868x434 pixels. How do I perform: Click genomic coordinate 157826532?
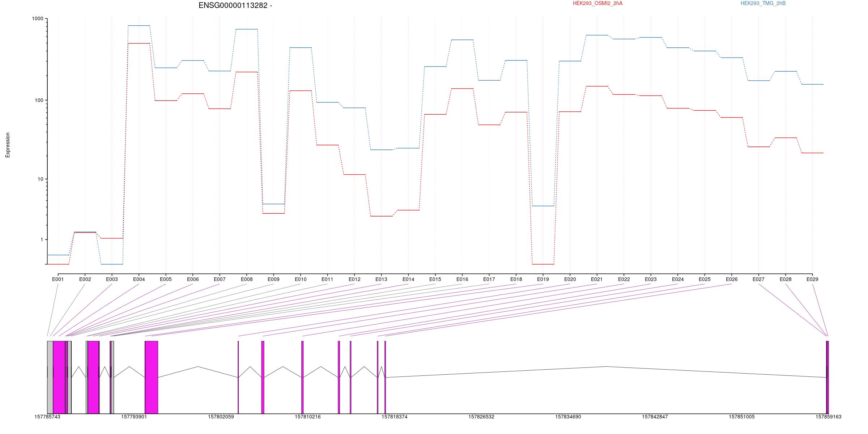tap(481, 417)
